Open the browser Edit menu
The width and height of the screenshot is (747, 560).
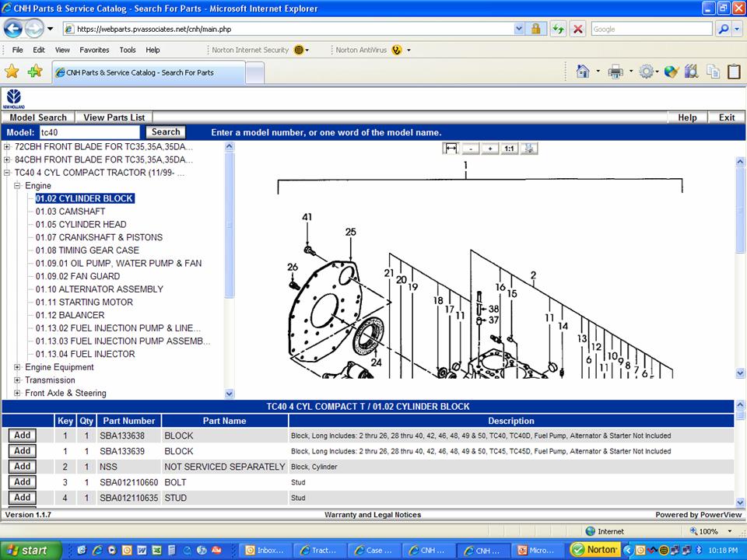click(x=39, y=50)
